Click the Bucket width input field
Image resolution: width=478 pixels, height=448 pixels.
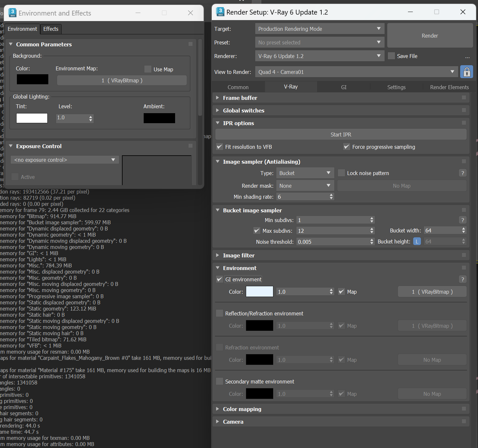[x=442, y=230]
